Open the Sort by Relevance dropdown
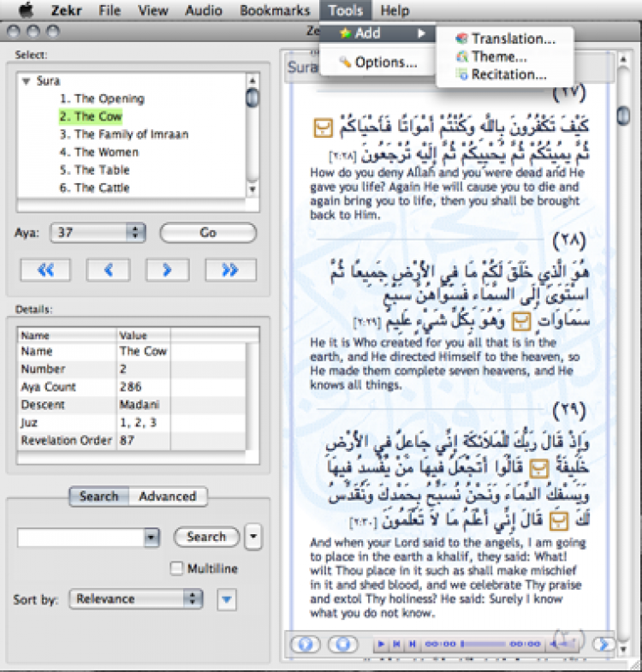Screen dimensions: 642x672 [x=193, y=599]
